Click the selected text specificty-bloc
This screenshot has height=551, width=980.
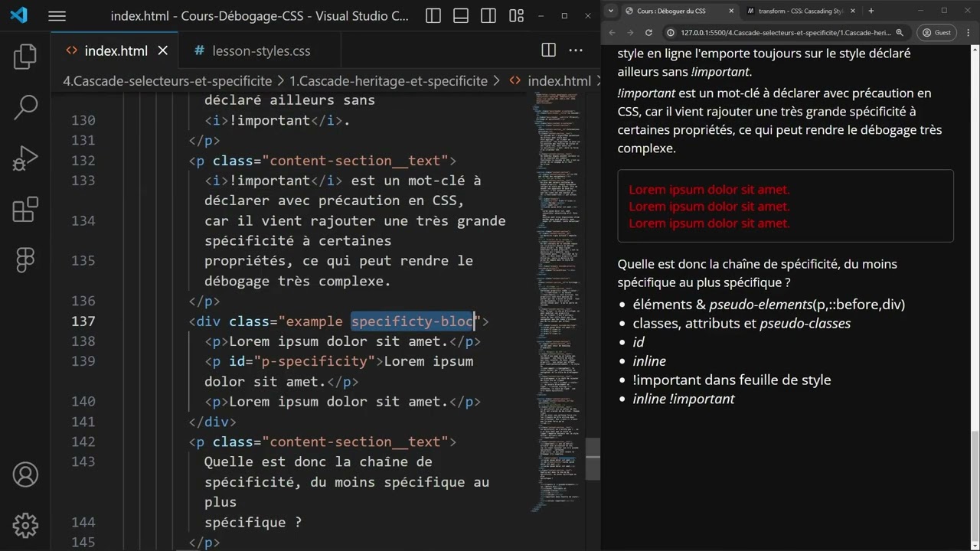(412, 321)
